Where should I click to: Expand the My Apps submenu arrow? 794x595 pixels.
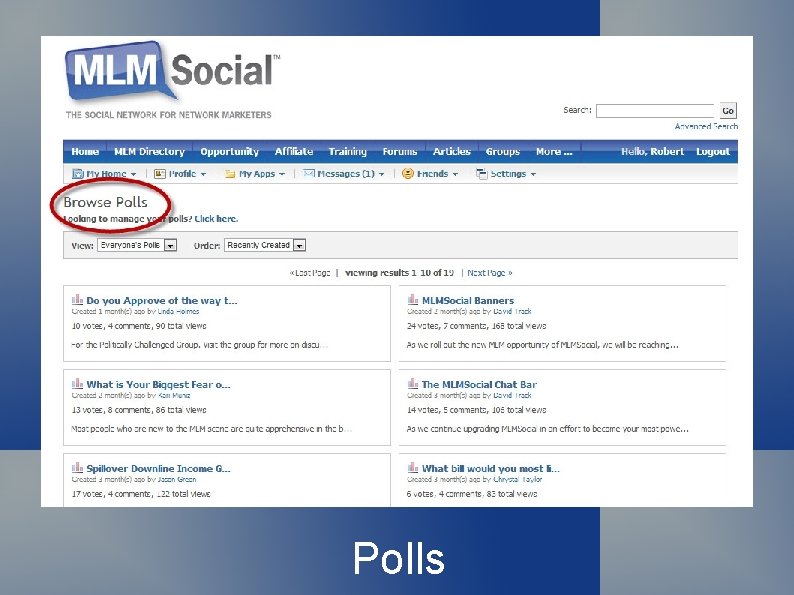282,174
